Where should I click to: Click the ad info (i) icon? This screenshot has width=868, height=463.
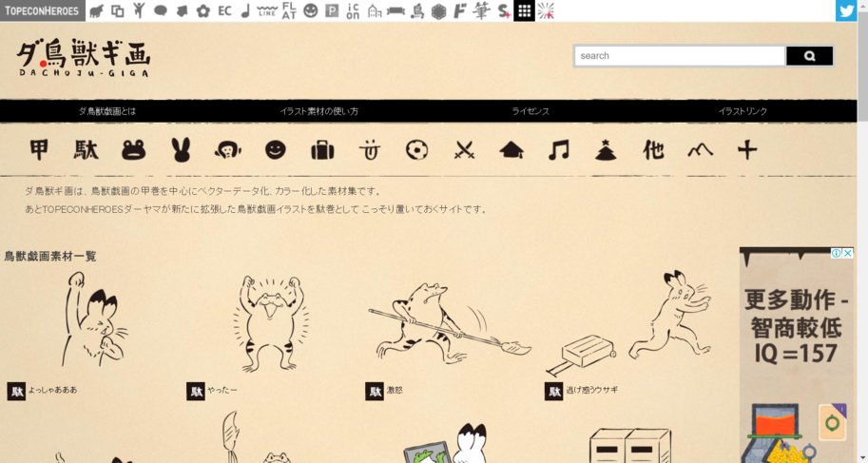(x=837, y=253)
